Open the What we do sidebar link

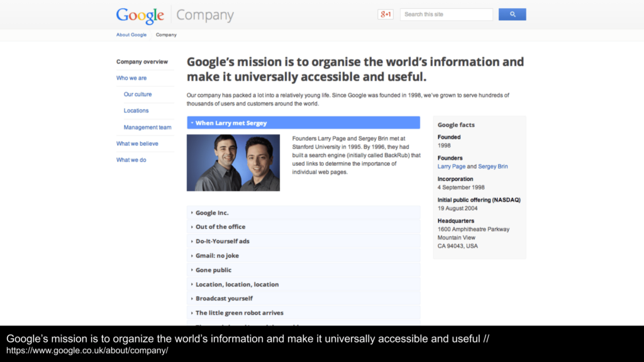coord(131,160)
